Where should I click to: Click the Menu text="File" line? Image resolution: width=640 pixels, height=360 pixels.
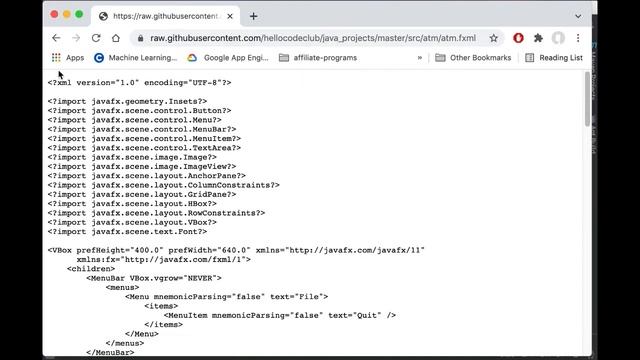[227, 297]
